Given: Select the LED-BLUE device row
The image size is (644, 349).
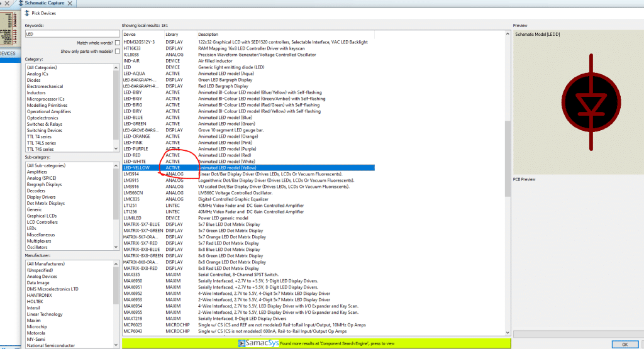Looking at the screenshot, I should (248, 118).
